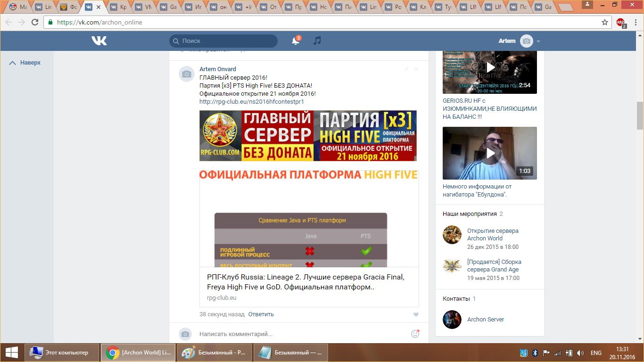Switch to the 'Иг' tab

tap(192, 8)
